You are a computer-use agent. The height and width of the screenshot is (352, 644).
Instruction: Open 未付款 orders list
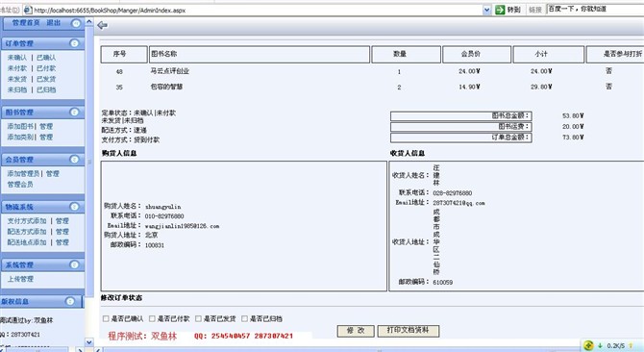click(x=17, y=68)
